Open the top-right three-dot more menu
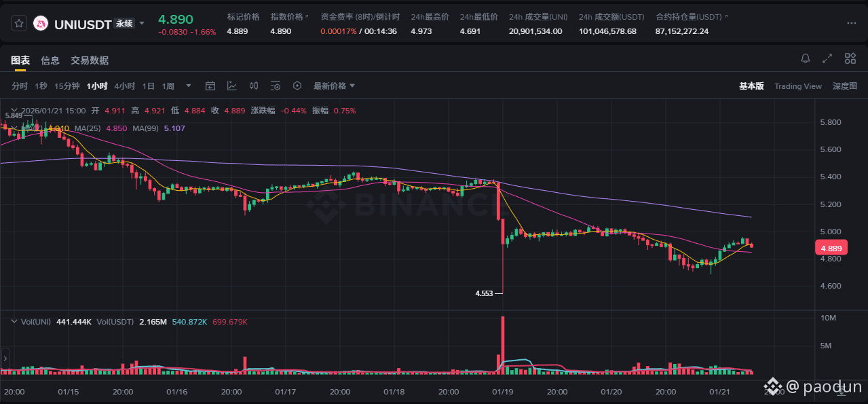Screen dimensions: 868x404 click(x=852, y=23)
